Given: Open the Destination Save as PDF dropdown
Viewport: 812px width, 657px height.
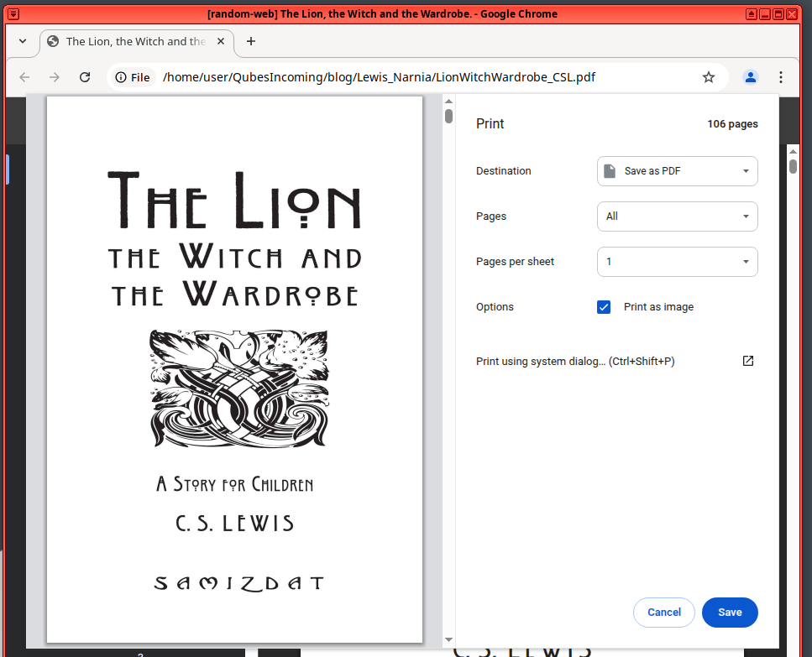Looking at the screenshot, I should [x=677, y=171].
